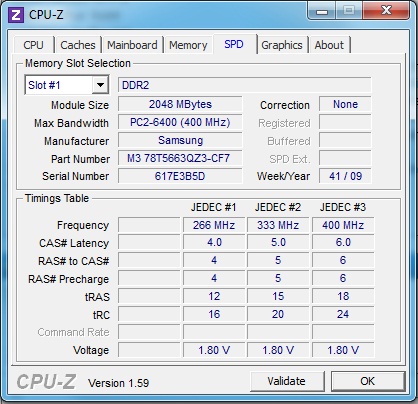Minimize the CPU-Z window
Screen dimensions: 418x404
click(x=322, y=11)
